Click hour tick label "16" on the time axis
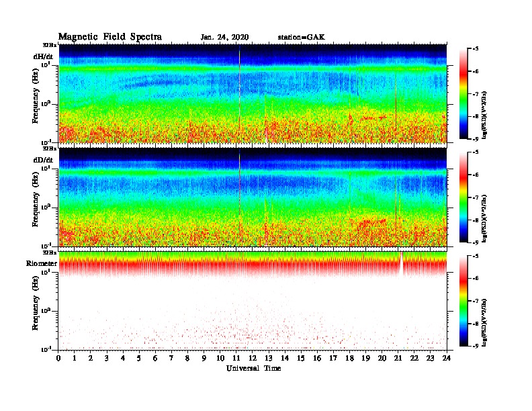This screenshot has height=411, width=532. (317, 358)
